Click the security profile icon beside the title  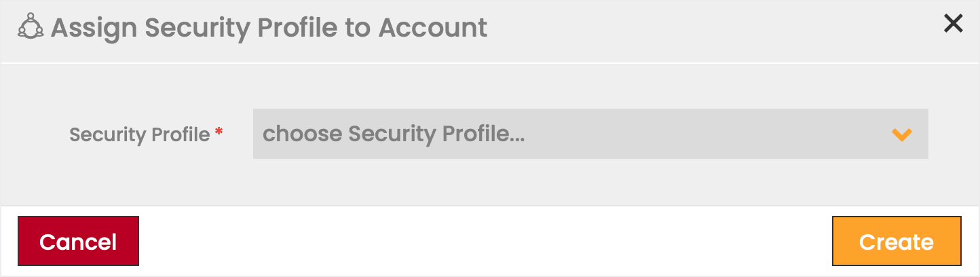coord(31,27)
